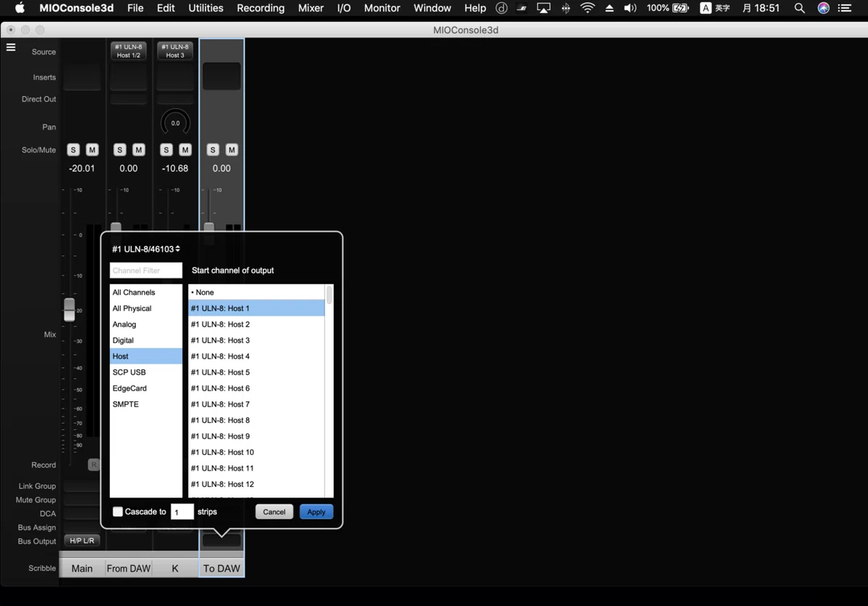Click the output channel list scrollbar
The image size is (868, 606).
click(x=329, y=294)
